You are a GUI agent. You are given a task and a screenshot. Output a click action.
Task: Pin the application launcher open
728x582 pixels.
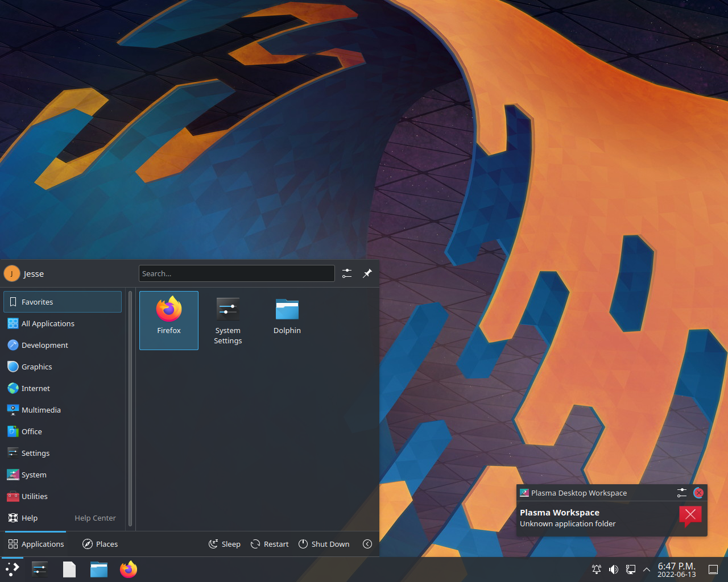[367, 273]
